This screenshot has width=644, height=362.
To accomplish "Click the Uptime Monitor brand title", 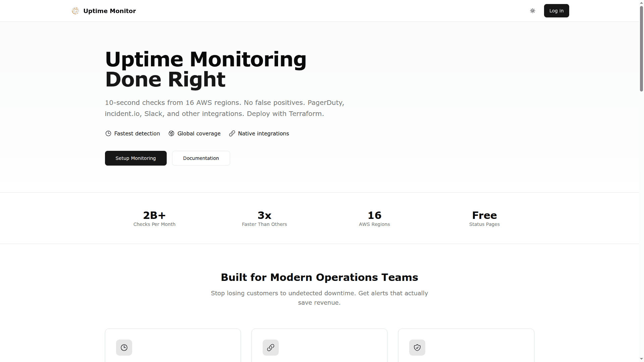I will pos(110,11).
